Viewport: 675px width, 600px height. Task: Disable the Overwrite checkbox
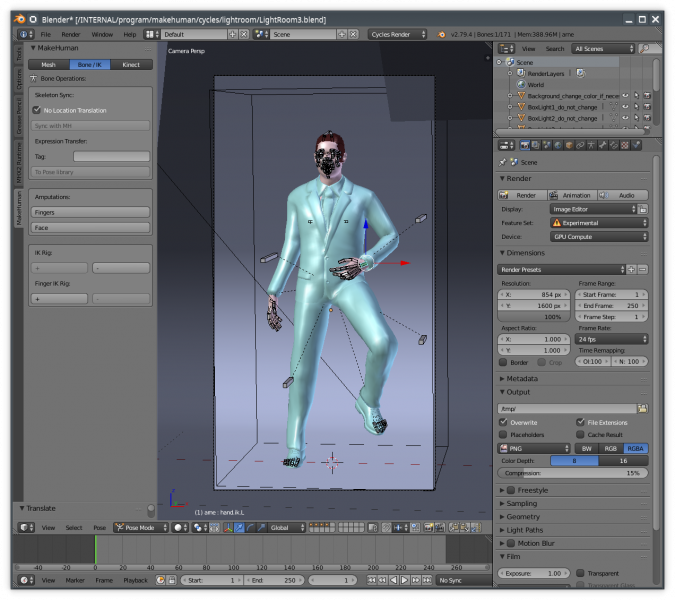tap(503, 422)
